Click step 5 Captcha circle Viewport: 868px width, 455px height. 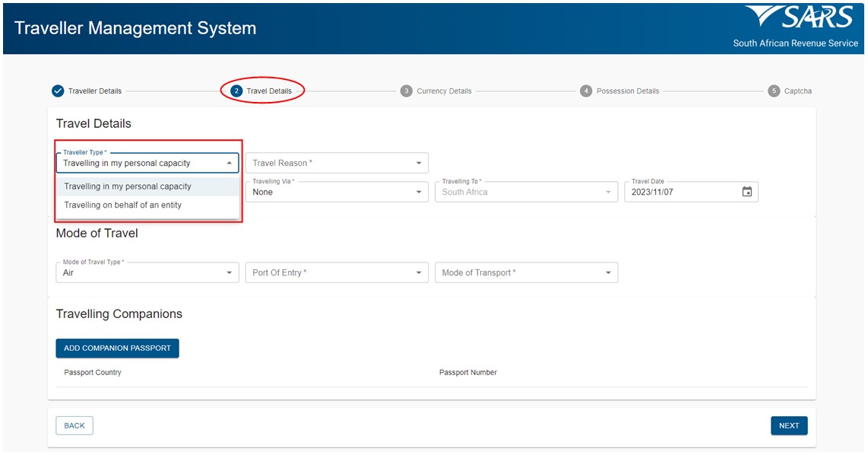774,91
